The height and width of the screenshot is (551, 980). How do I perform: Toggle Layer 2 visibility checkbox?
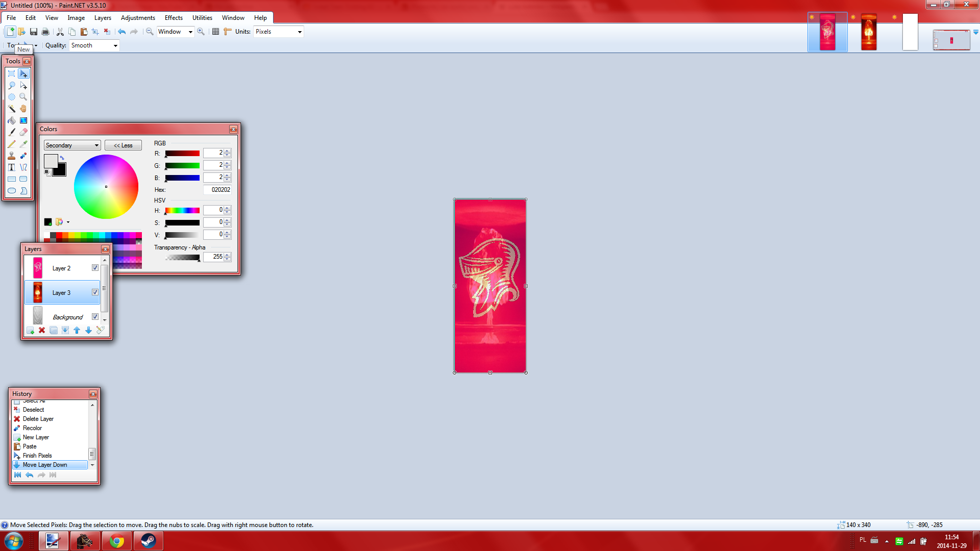pos(95,268)
